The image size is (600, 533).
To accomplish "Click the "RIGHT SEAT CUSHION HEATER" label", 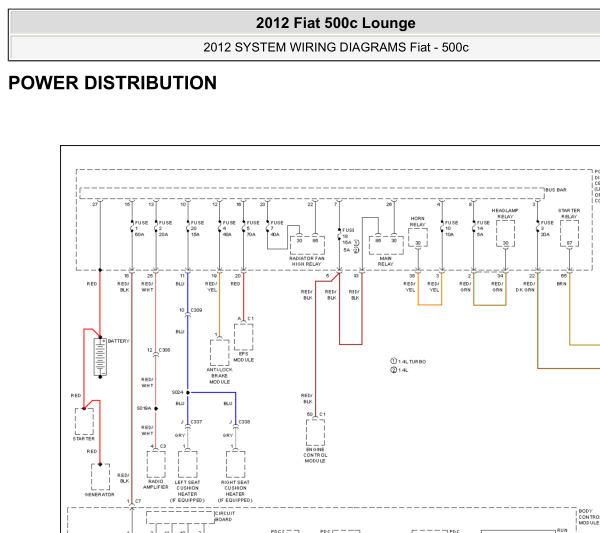I will 235,488.
